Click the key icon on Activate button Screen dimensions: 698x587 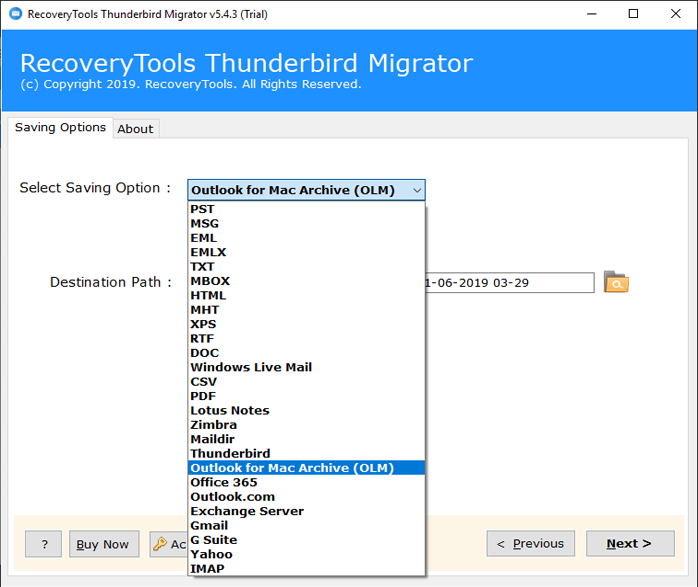(x=160, y=544)
